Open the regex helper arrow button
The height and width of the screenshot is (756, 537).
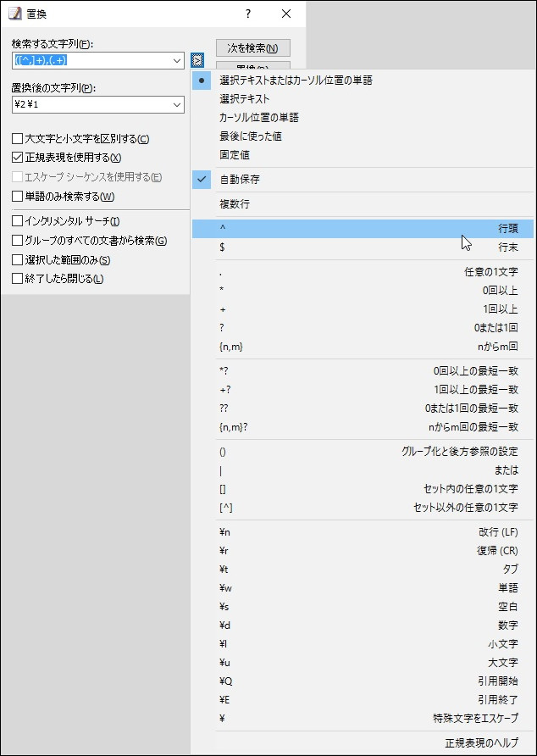click(x=197, y=60)
